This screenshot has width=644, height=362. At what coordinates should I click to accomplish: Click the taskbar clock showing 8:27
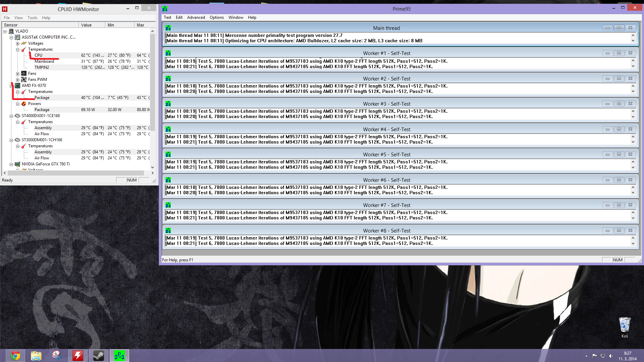point(628,356)
